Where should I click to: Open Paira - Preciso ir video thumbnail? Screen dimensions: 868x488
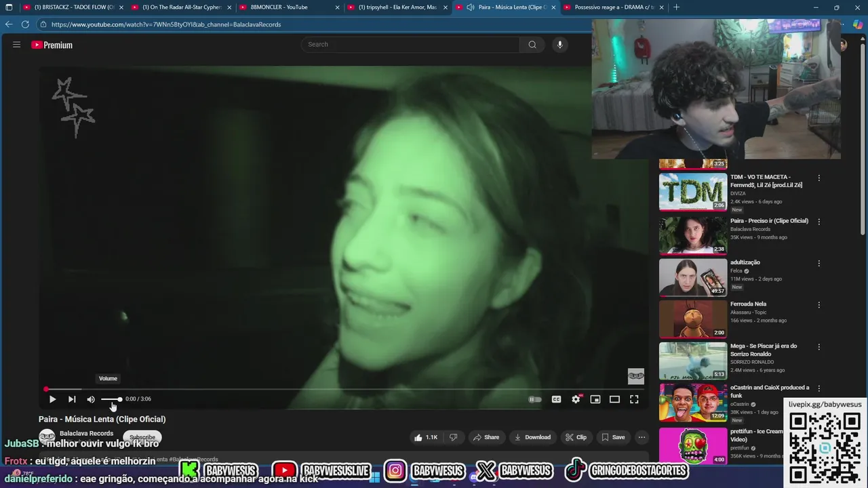coord(693,235)
